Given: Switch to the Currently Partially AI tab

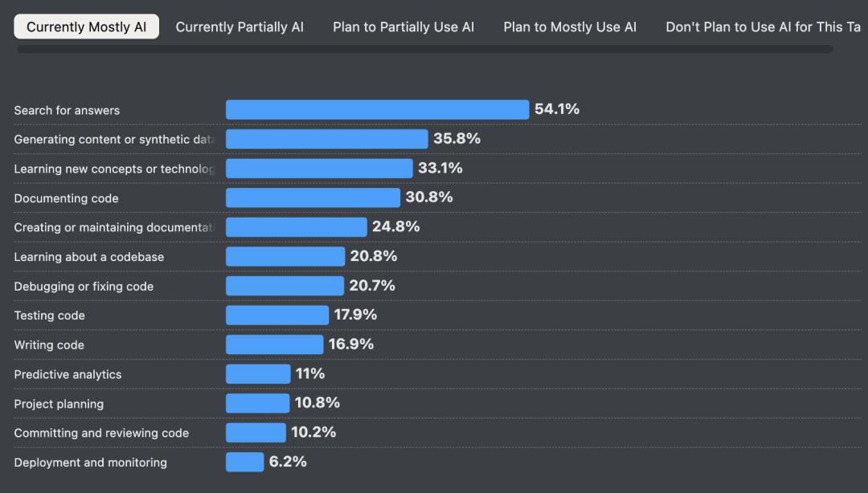Looking at the screenshot, I should click(240, 26).
